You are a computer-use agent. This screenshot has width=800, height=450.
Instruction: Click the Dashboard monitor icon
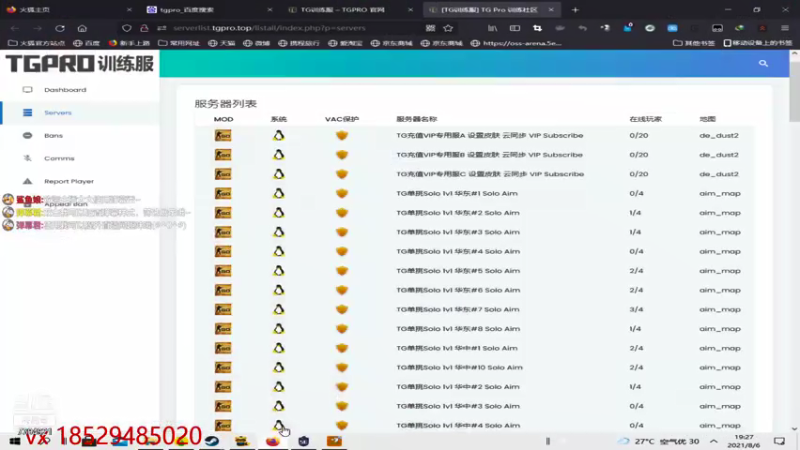(28, 90)
